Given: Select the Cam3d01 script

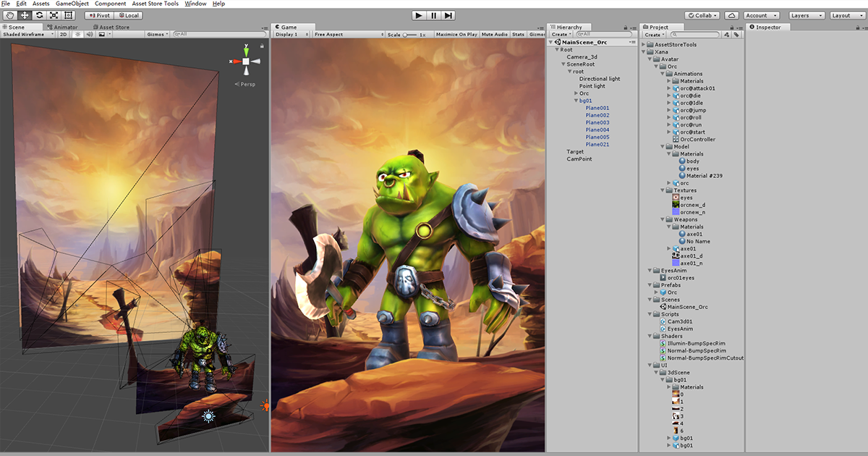Looking at the screenshot, I should point(675,321).
